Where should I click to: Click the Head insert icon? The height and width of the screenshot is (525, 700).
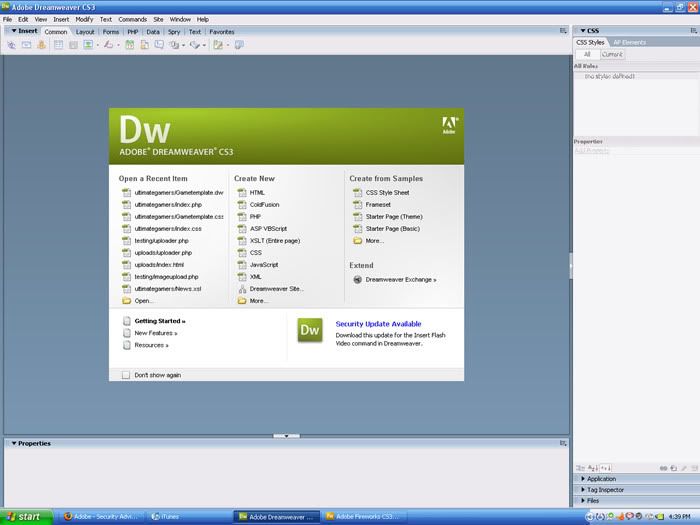pos(174,45)
